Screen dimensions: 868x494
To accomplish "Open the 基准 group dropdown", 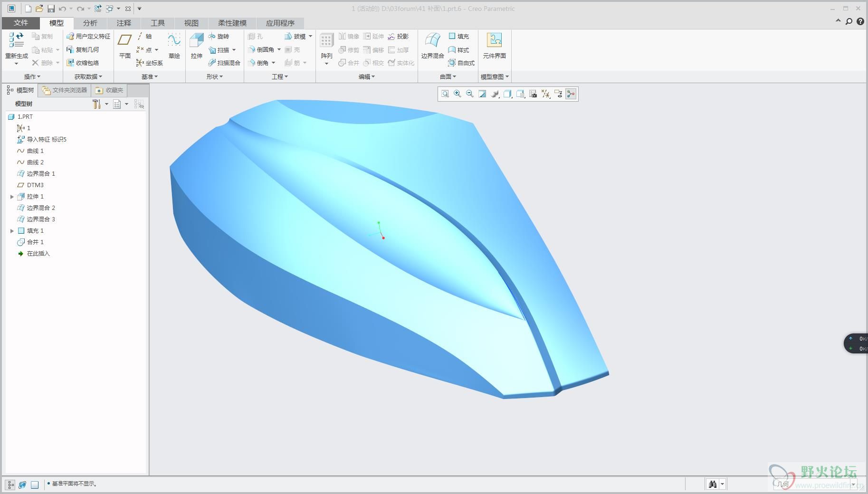I will pyautogui.click(x=149, y=76).
